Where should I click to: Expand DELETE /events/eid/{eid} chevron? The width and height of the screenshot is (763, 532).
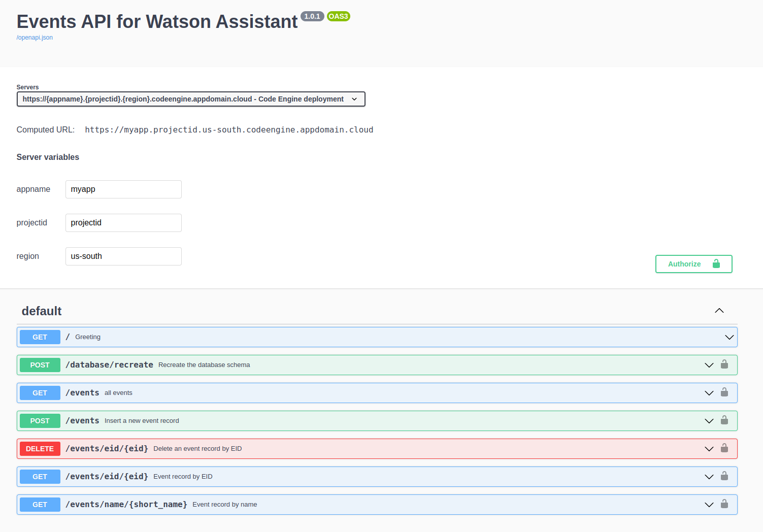[x=709, y=449]
